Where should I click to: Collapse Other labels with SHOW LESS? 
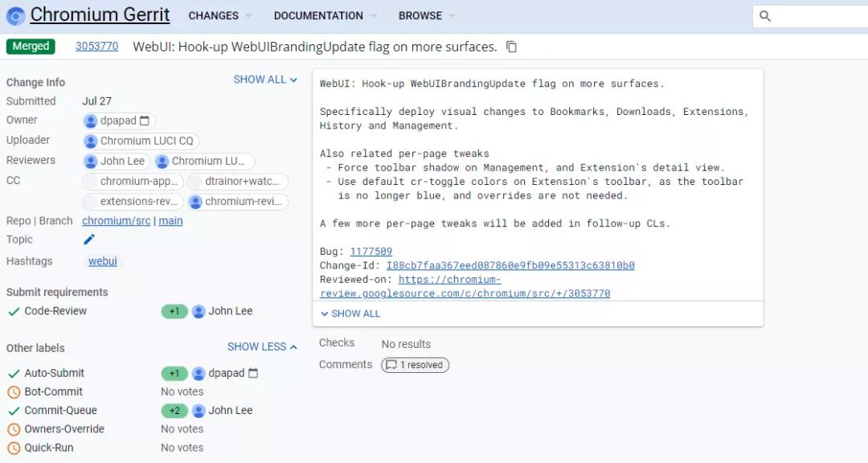tap(262, 346)
